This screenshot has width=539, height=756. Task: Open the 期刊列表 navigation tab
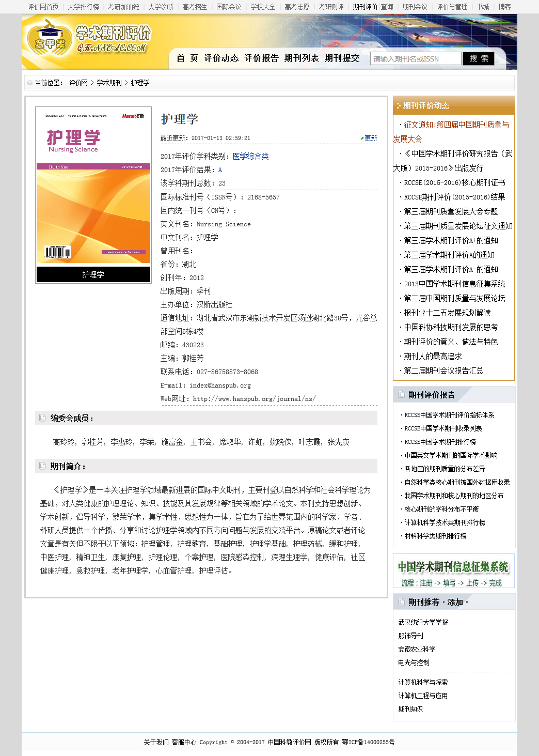302,58
